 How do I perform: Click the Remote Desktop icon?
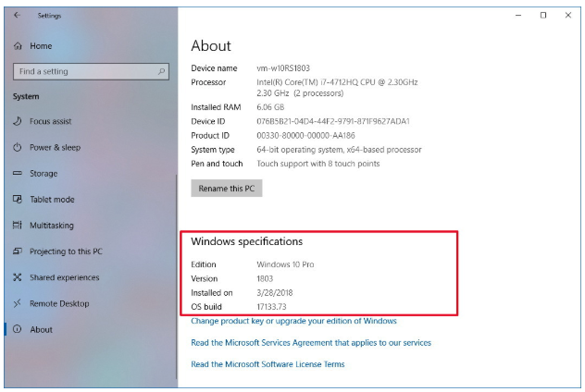click(x=18, y=303)
